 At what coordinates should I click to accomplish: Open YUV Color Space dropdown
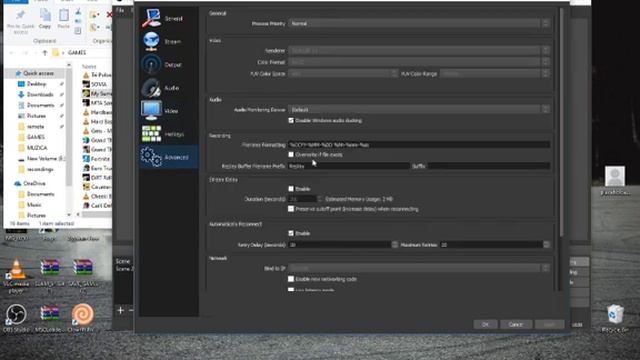click(x=343, y=73)
